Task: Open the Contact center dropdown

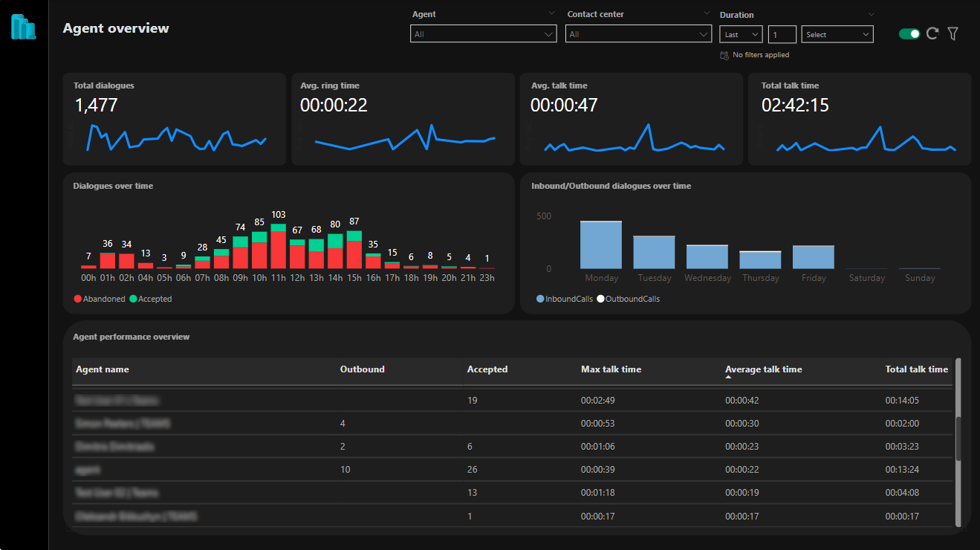Action: [x=638, y=34]
